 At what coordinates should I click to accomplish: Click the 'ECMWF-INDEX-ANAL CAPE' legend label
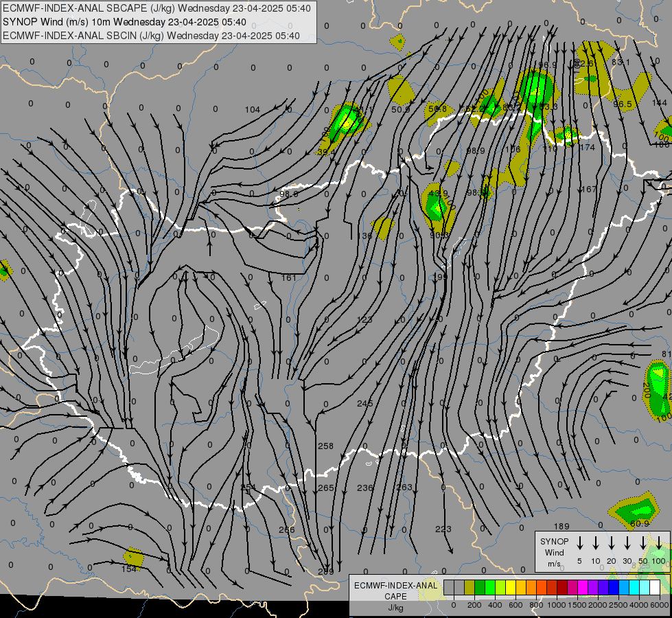click(x=395, y=591)
